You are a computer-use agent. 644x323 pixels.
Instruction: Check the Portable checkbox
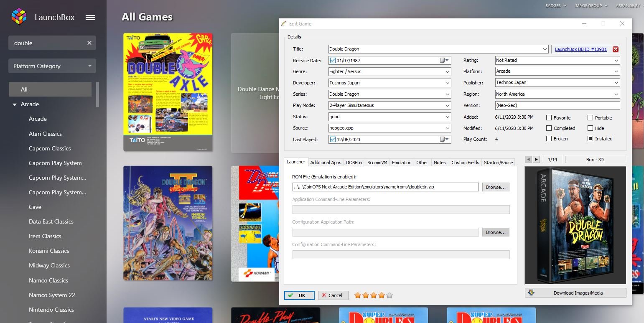(x=591, y=118)
